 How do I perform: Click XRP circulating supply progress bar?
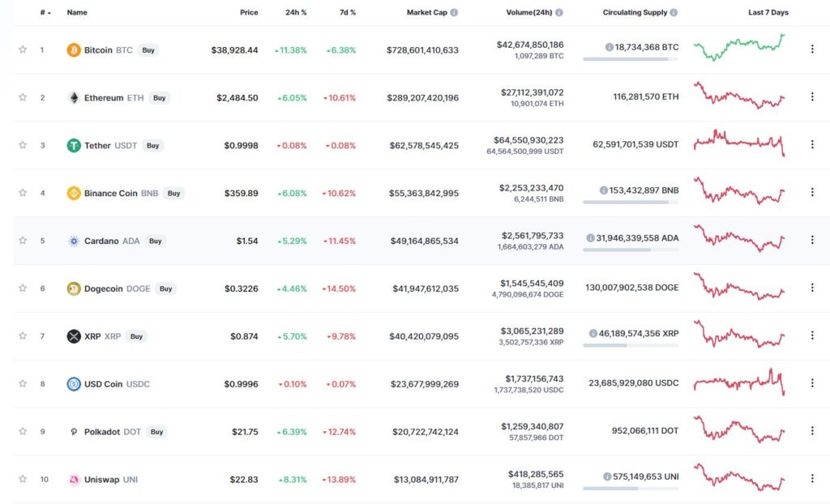click(631, 345)
